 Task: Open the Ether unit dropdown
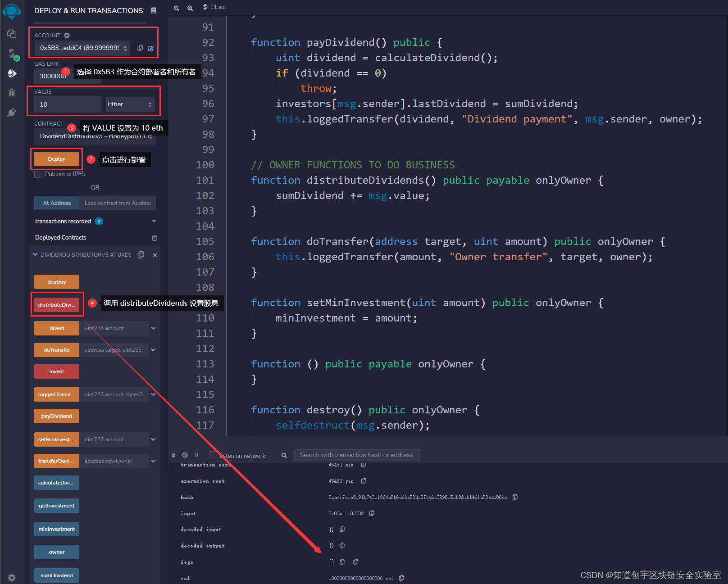click(x=130, y=104)
